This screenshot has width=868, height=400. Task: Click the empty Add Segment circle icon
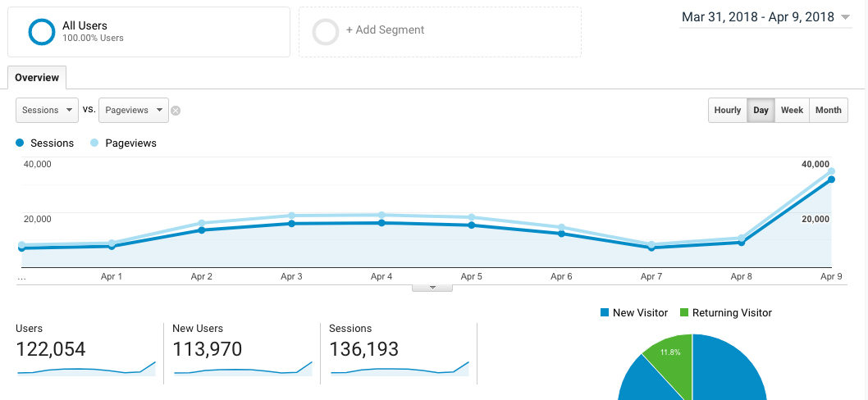click(x=326, y=31)
